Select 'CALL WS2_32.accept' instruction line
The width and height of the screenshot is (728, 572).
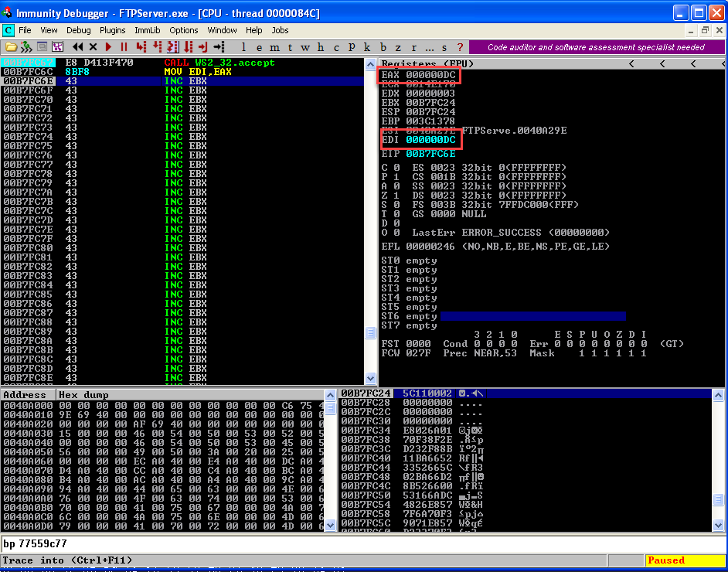point(182,63)
